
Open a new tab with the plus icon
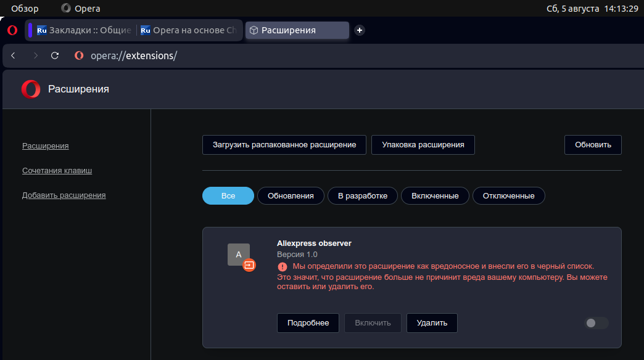click(x=360, y=30)
